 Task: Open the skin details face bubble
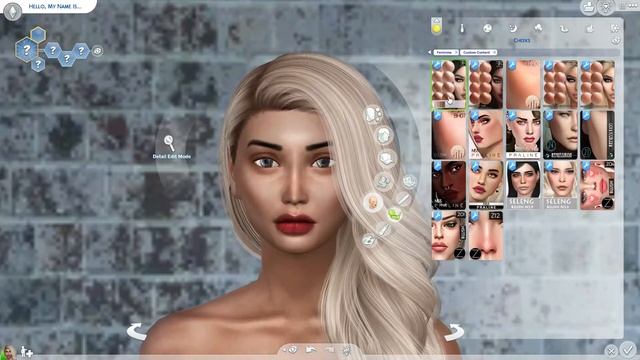(x=373, y=202)
